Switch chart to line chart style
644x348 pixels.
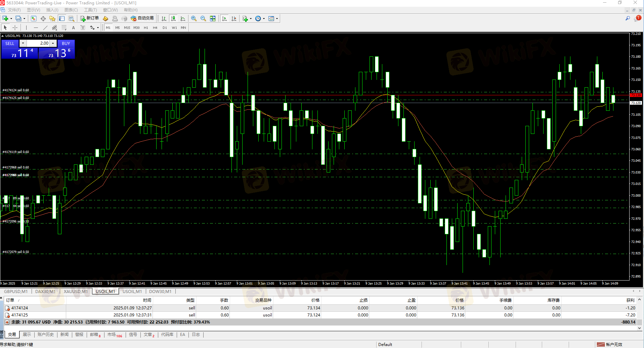[183, 18]
